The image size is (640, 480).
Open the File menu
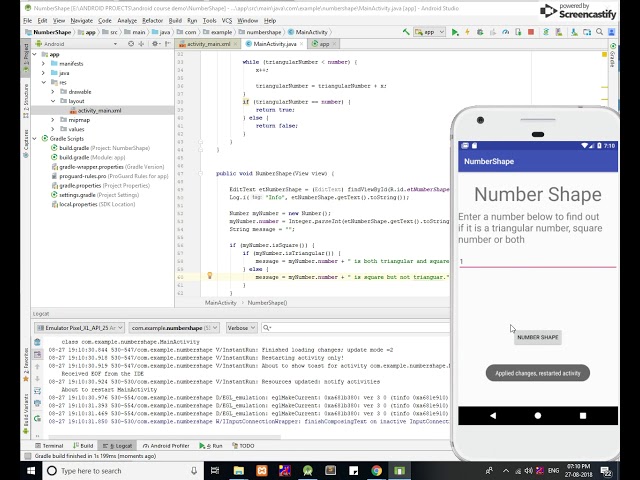(x=27, y=20)
